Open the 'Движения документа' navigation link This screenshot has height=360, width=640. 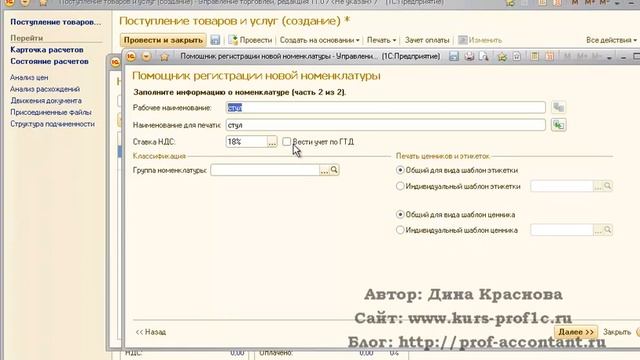coord(46,100)
